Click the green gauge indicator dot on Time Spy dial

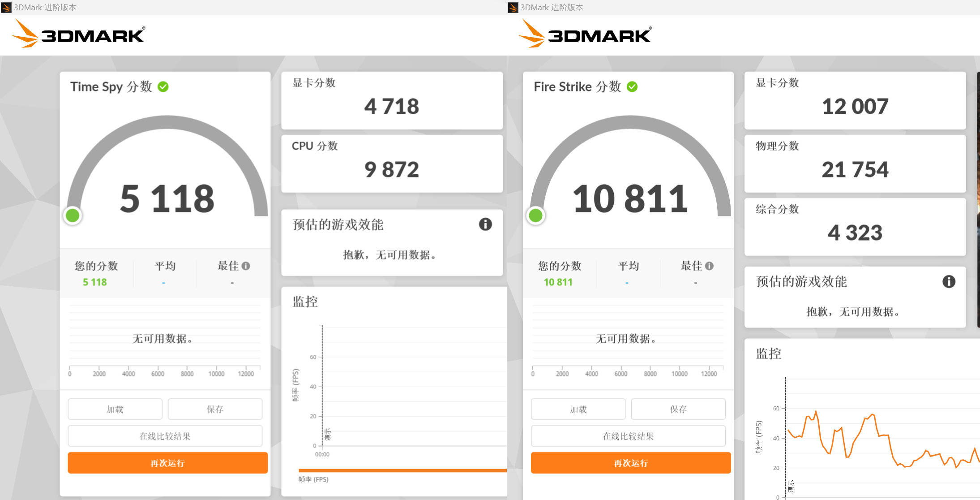(x=73, y=216)
